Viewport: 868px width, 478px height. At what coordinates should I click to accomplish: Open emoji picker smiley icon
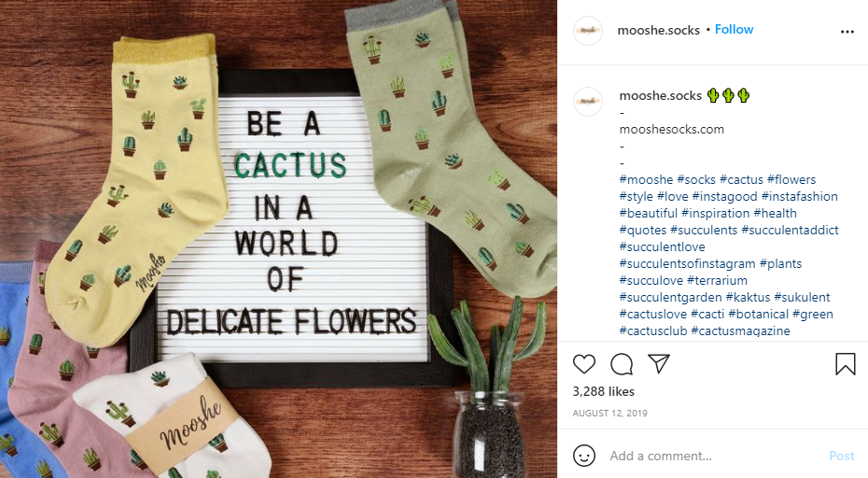pyautogui.click(x=584, y=456)
